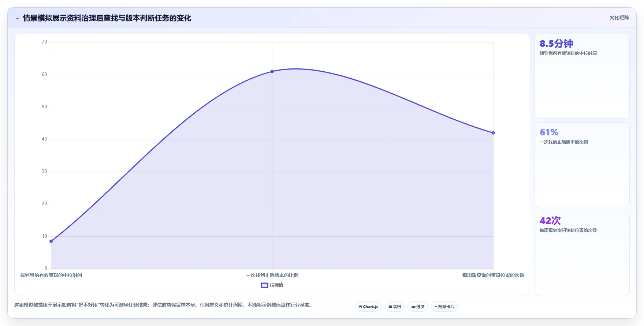Viewport: 644px width, 326px height.
Task: Click the last data point at value 42
Action: point(493,133)
